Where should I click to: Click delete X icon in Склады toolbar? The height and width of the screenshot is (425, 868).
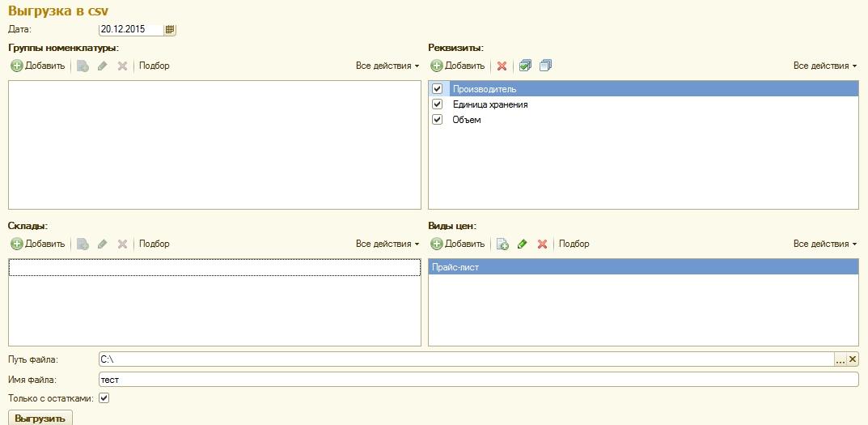[122, 244]
